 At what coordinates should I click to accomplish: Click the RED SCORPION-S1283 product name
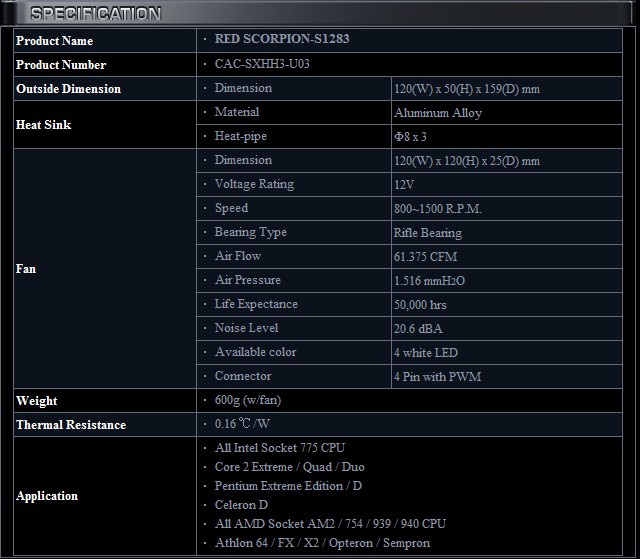[x=282, y=39]
